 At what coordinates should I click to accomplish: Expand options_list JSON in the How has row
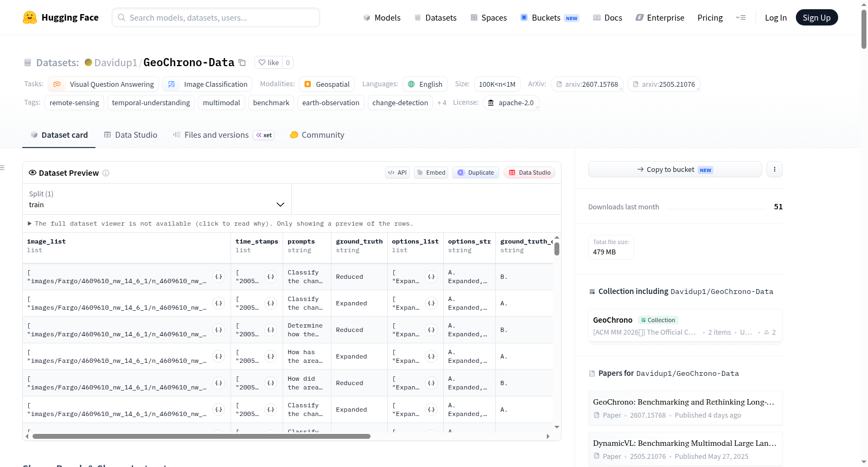click(x=431, y=356)
